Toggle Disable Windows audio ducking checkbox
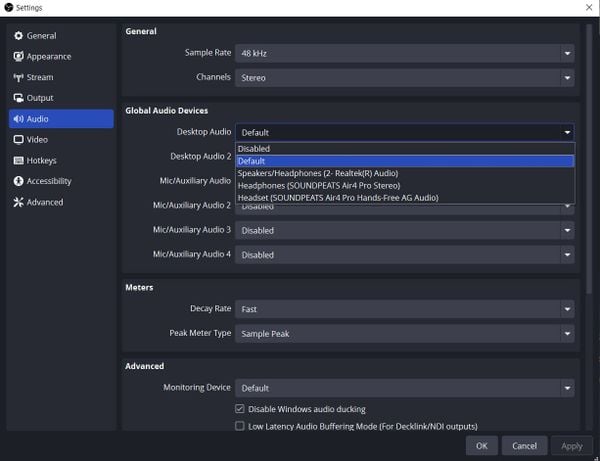Screen dimensions: 600x461 click(x=240, y=409)
